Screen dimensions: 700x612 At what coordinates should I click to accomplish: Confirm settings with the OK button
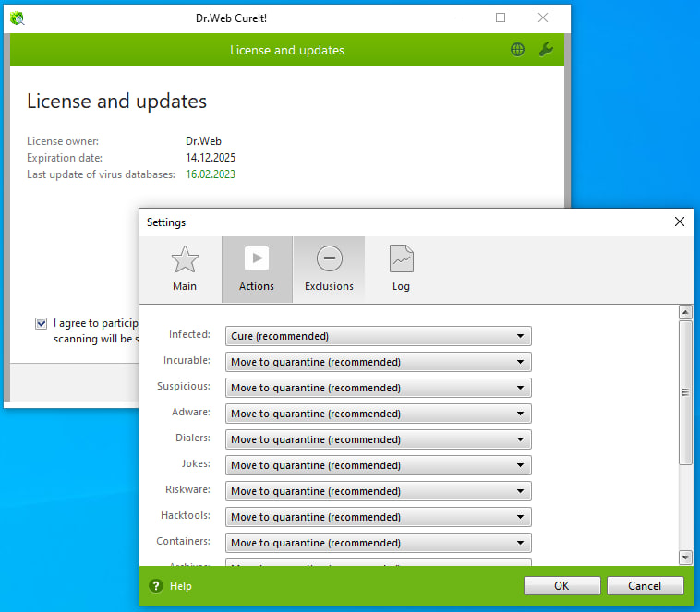pyautogui.click(x=561, y=585)
